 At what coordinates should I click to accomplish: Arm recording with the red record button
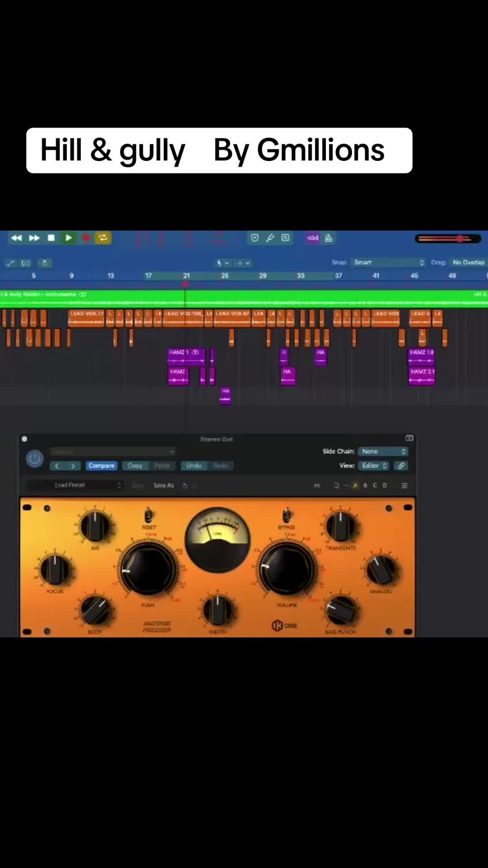[x=86, y=238]
